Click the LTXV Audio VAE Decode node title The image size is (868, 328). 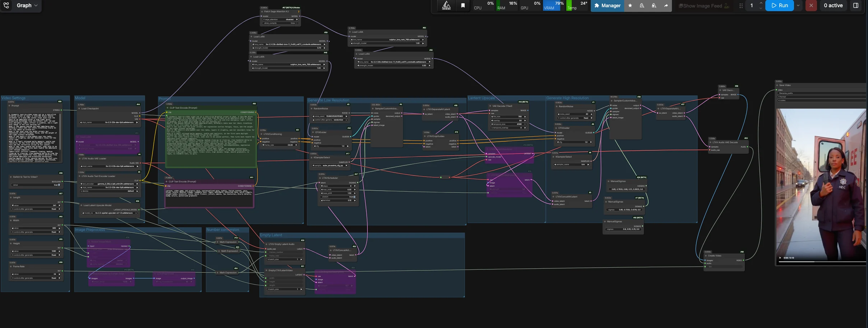coord(725,142)
